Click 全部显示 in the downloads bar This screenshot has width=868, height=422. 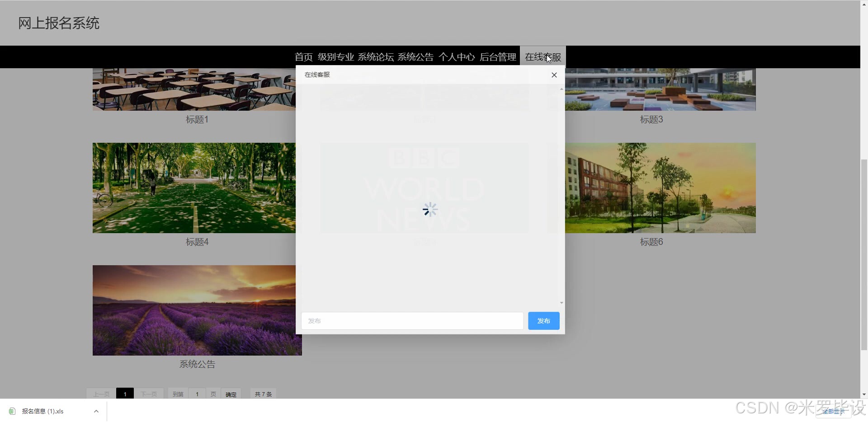tap(833, 412)
